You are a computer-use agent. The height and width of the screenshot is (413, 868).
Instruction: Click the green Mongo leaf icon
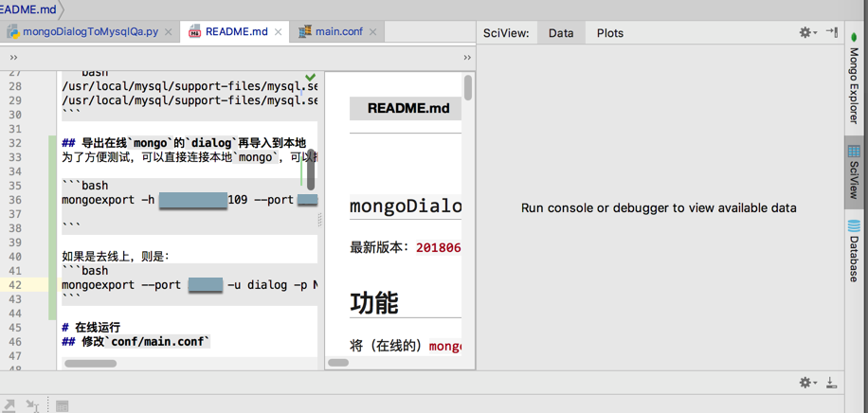pos(854,37)
